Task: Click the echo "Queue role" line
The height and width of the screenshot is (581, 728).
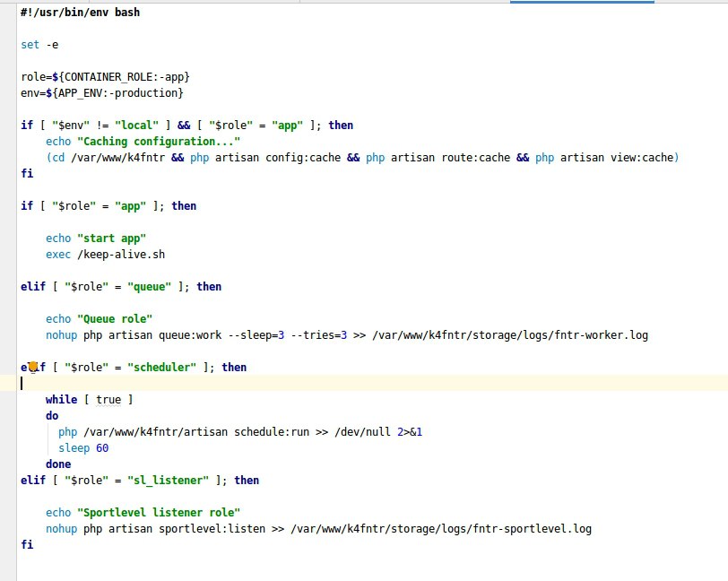Action: coord(99,318)
